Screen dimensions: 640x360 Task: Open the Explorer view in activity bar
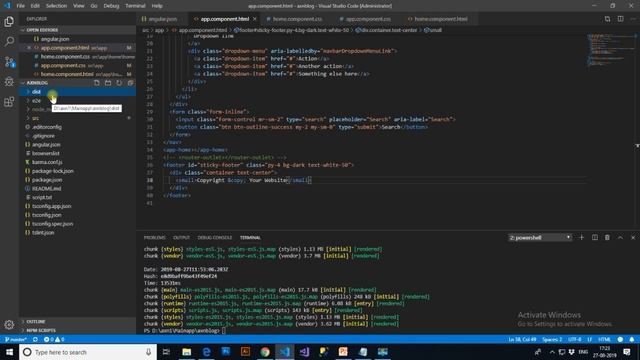click(x=9, y=21)
